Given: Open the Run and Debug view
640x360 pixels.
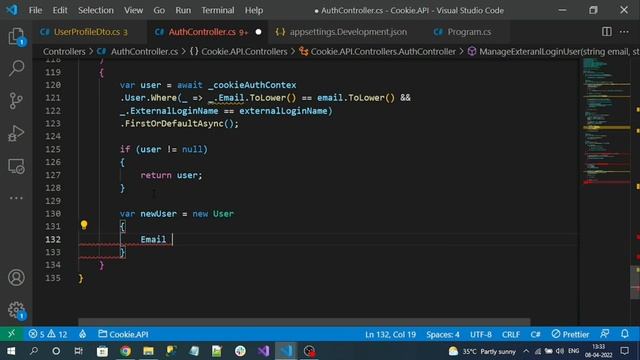Looking at the screenshot, I should click(x=16, y=133).
